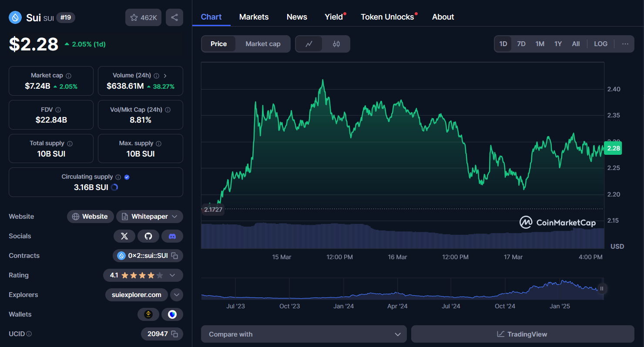The image size is (644, 347).
Task: Open the Discord social link
Action: tap(172, 236)
